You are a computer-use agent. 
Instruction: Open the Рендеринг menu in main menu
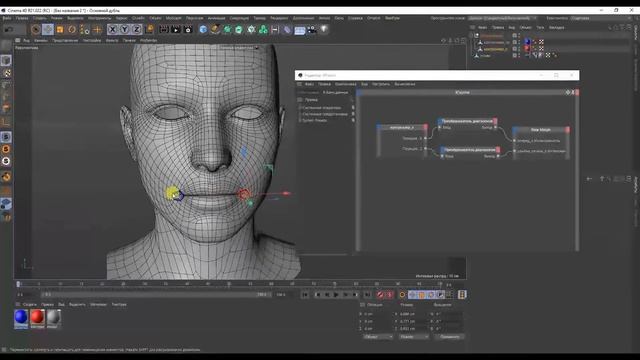[x=279, y=18]
